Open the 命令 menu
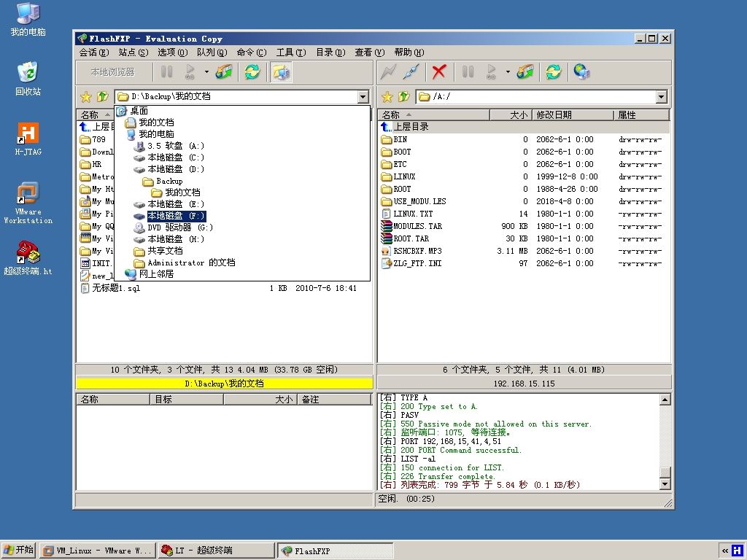This screenshot has width=747, height=560. pos(252,52)
